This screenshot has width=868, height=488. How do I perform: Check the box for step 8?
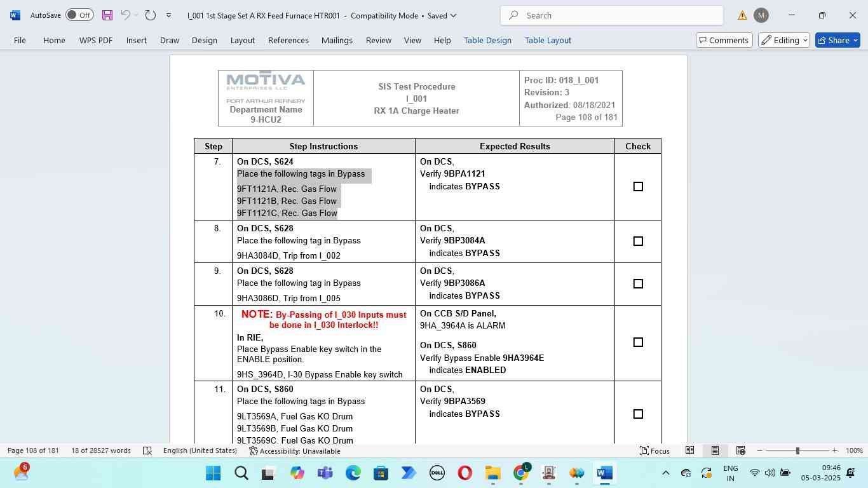(638, 241)
